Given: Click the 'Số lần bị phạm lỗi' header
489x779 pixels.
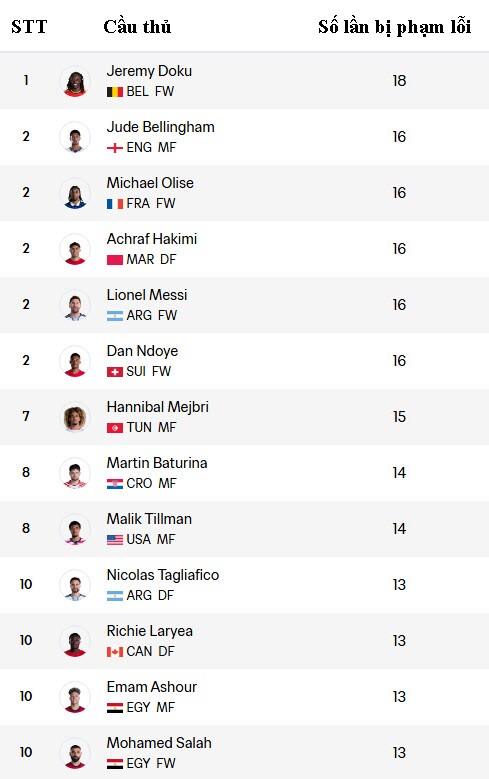Looking at the screenshot, I should tap(395, 26).
